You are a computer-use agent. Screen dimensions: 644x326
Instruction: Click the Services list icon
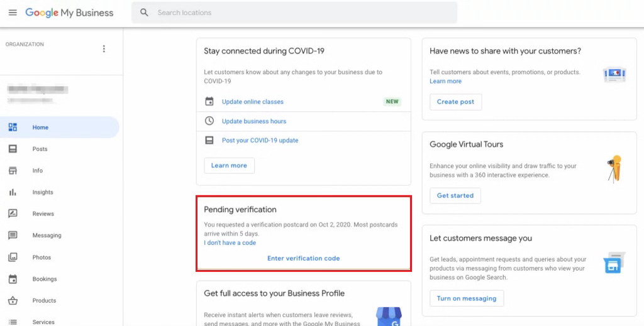tap(13, 322)
